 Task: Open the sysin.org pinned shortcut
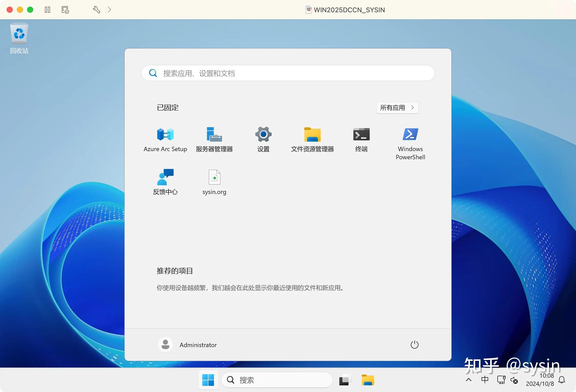click(214, 181)
